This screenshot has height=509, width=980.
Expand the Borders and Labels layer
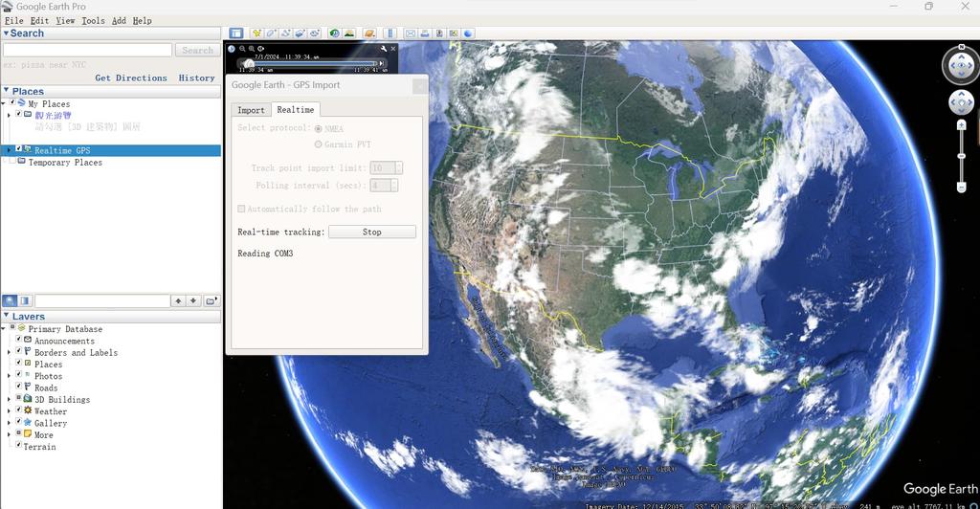[x=9, y=352]
